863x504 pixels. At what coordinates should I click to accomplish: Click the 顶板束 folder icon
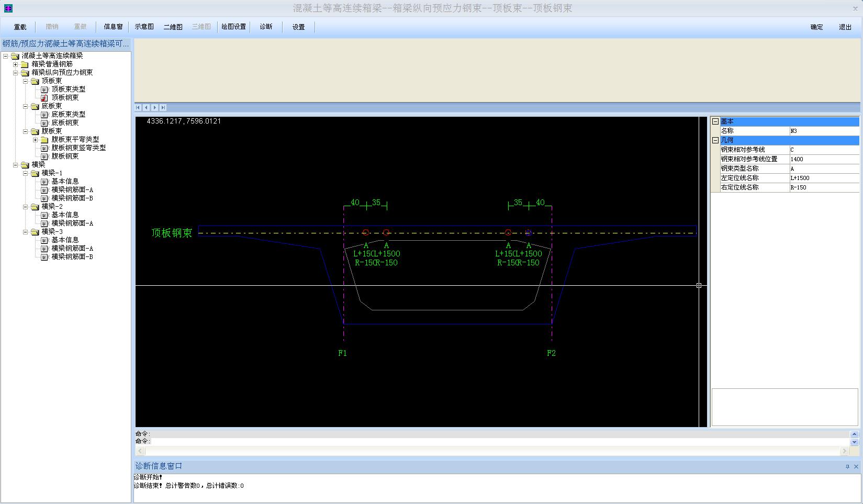[35, 81]
